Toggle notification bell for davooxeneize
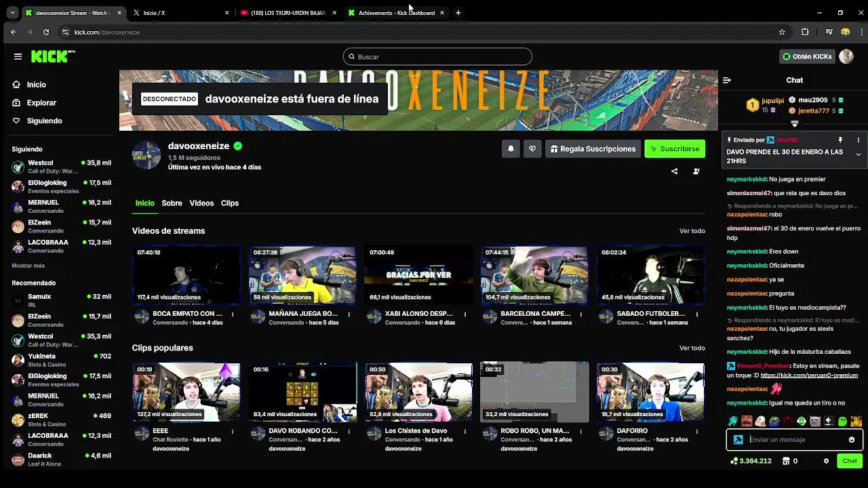 [x=511, y=149]
